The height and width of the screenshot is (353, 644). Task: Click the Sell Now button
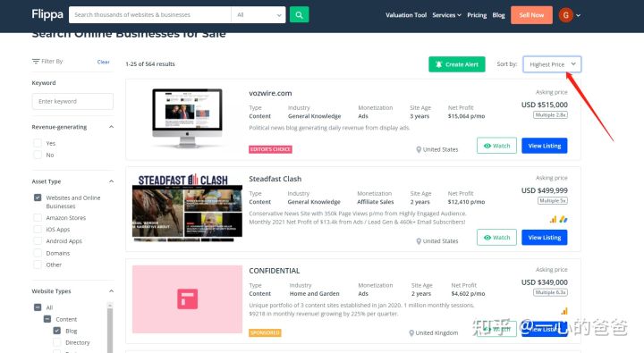(x=531, y=15)
